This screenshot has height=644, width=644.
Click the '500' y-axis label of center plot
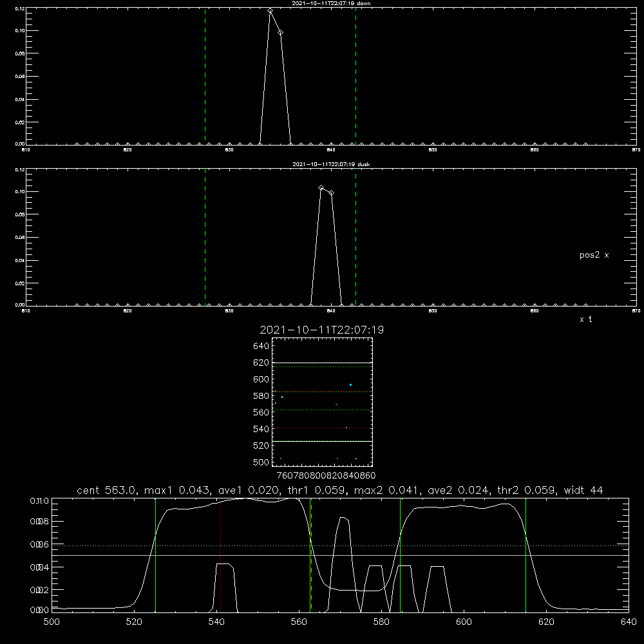click(x=261, y=462)
